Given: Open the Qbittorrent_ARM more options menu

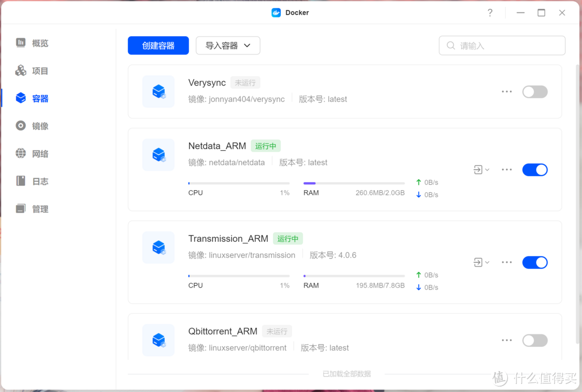Looking at the screenshot, I should (x=506, y=340).
